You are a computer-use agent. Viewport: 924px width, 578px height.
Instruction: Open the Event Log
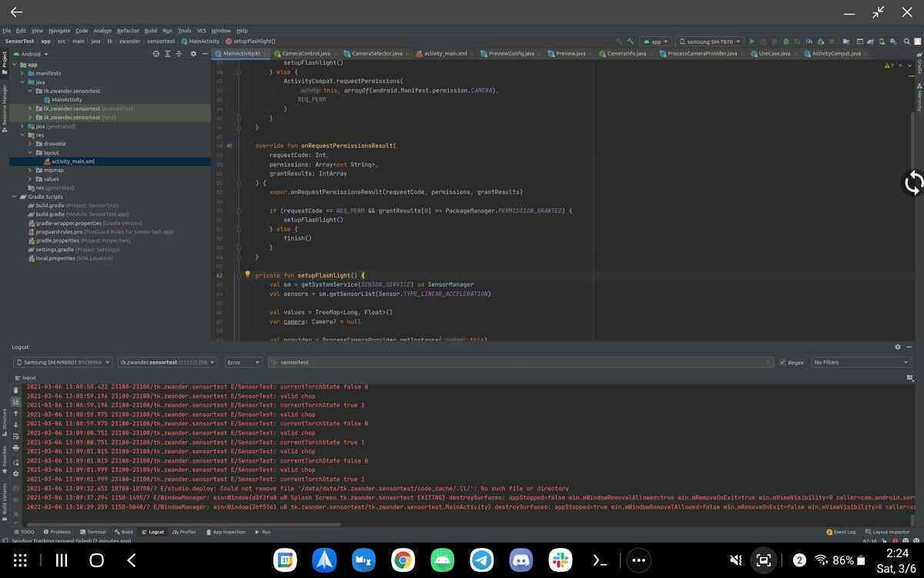point(841,532)
